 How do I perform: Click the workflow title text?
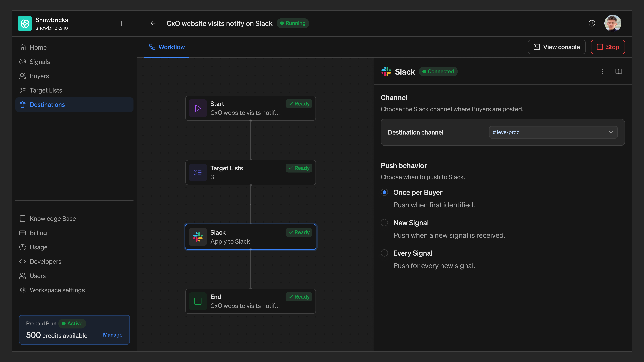click(x=219, y=23)
